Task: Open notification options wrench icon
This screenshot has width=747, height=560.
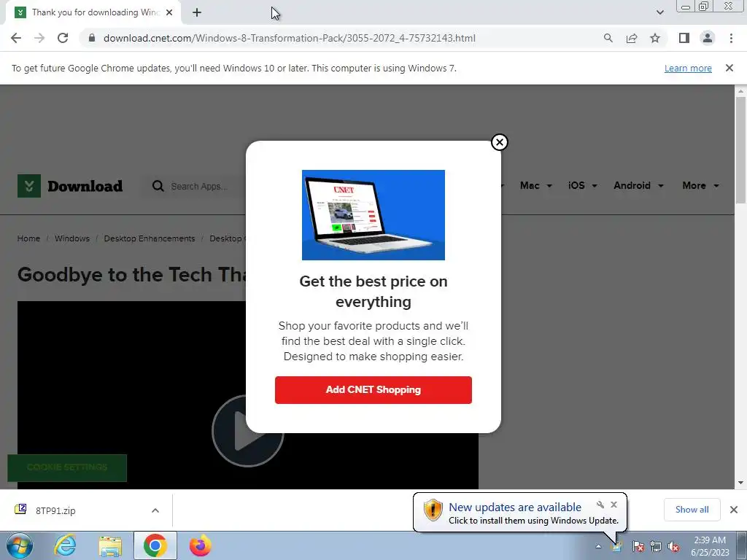Action: 600,505
